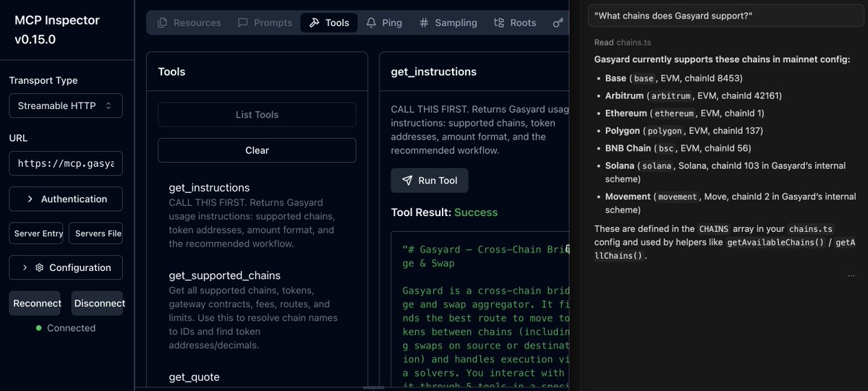Screen dimensions: 868x391
Task: Click the List Tools button
Action: pos(257,114)
